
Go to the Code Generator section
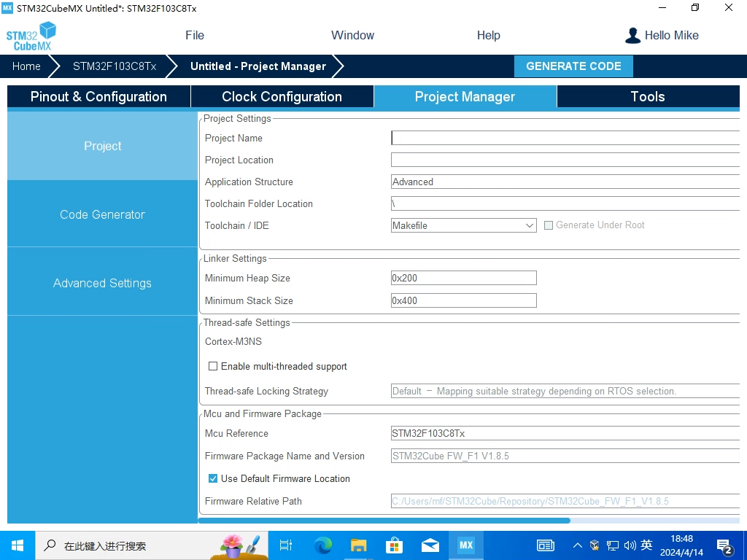[102, 214]
